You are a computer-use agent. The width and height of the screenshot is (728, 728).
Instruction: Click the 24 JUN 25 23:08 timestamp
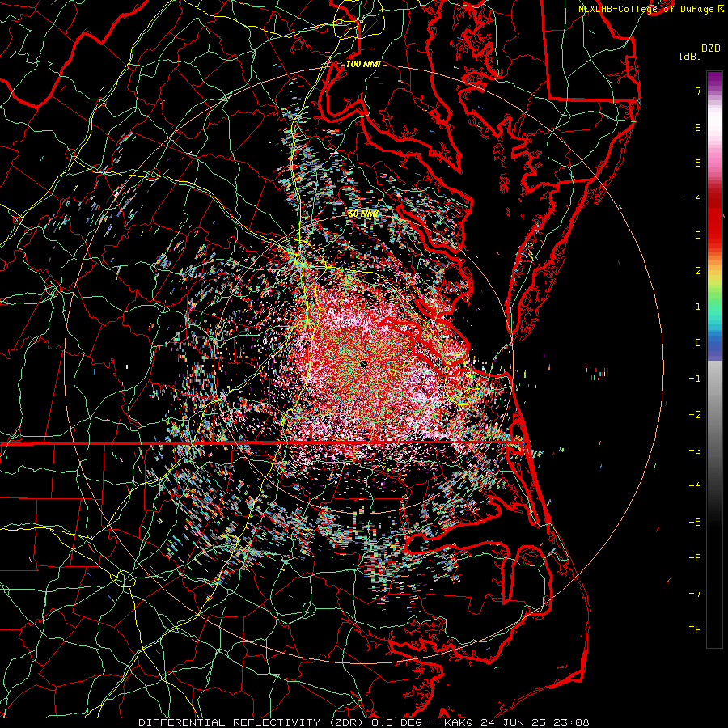click(534, 722)
